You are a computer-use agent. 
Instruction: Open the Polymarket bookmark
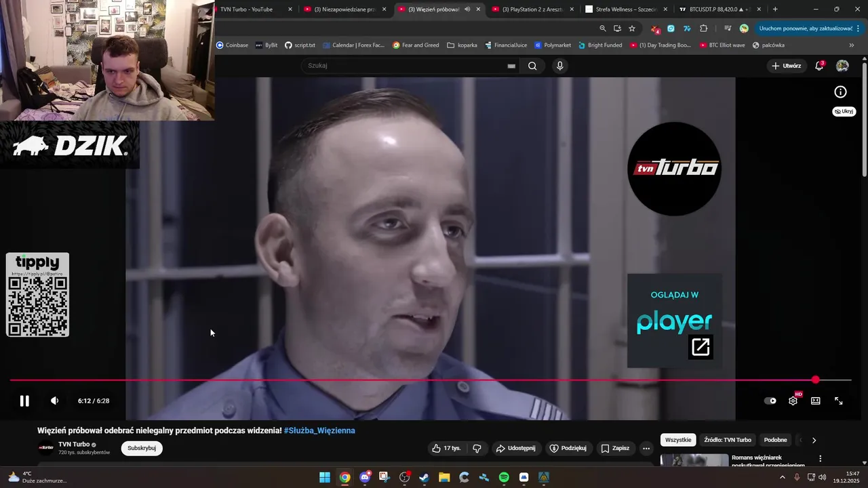coord(552,45)
